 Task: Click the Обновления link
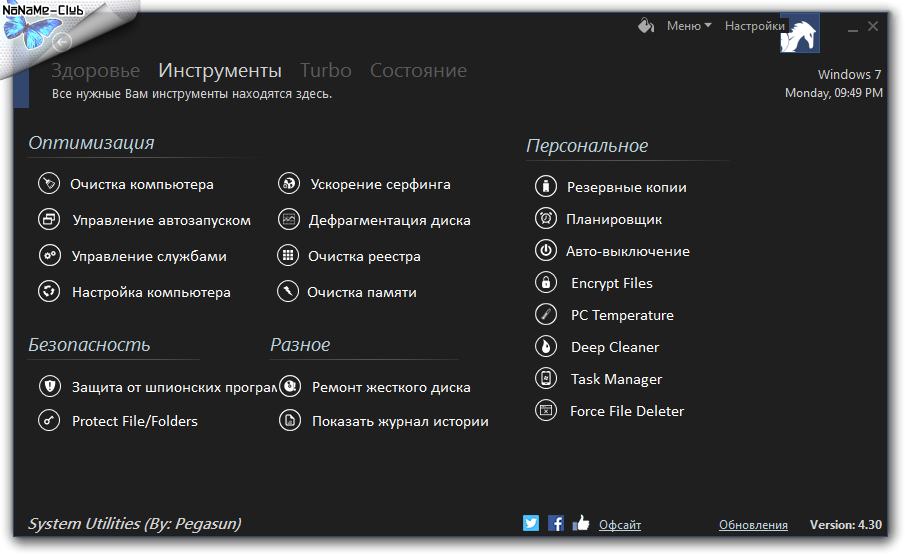click(753, 525)
